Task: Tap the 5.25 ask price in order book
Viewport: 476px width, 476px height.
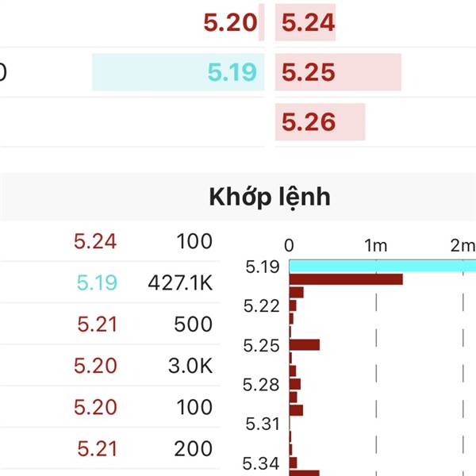Action: (x=309, y=73)
